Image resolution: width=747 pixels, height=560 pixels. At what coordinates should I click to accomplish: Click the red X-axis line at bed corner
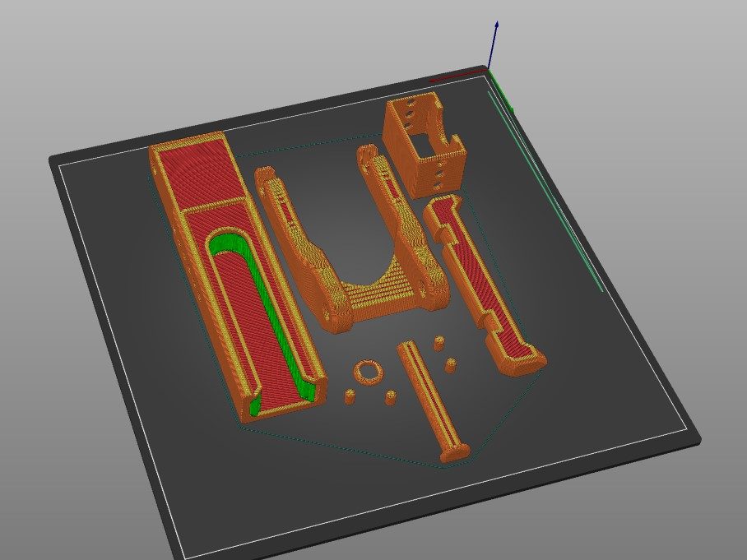[x=458, y=76]
